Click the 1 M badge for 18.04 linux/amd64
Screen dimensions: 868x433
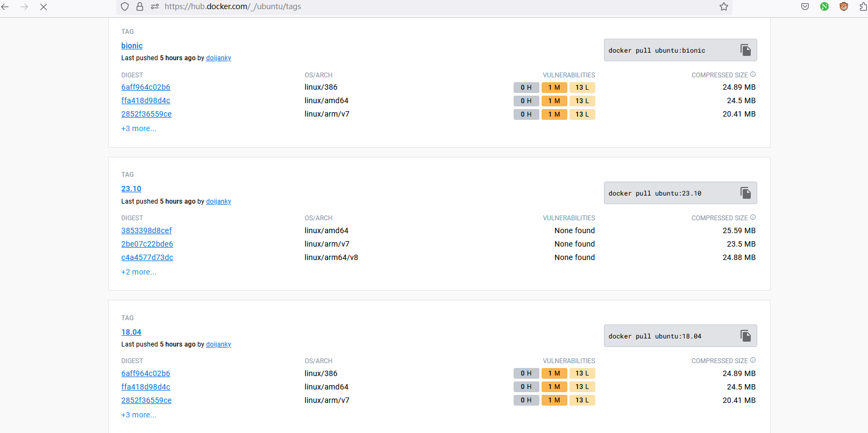click(554, 387)
